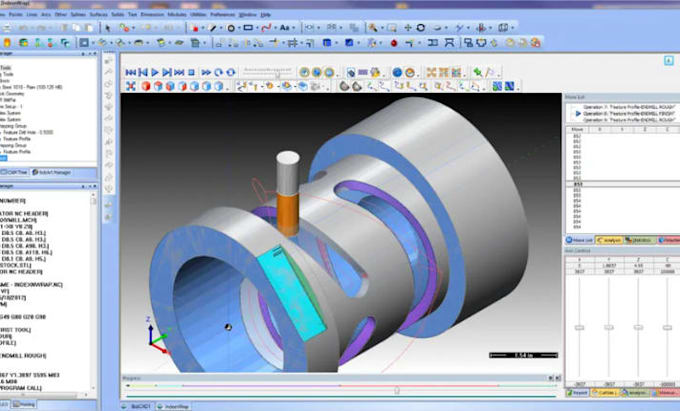Click the print icon in toolbar

point(7,28)
